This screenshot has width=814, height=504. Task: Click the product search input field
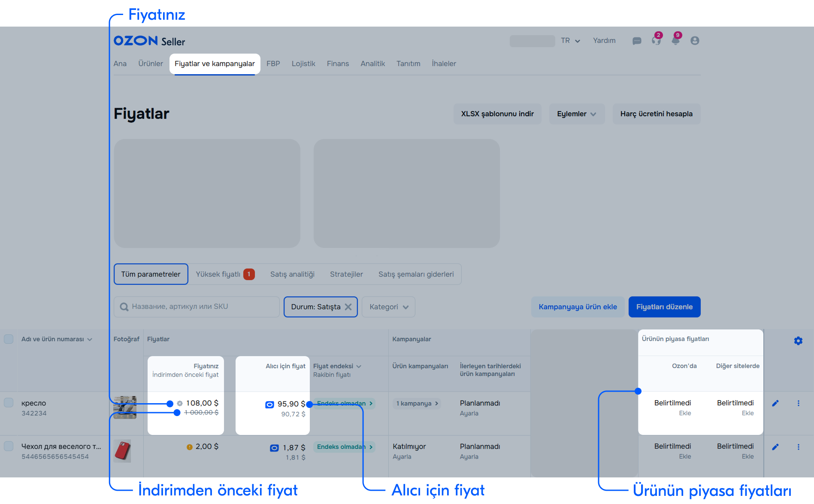(197, 307)
